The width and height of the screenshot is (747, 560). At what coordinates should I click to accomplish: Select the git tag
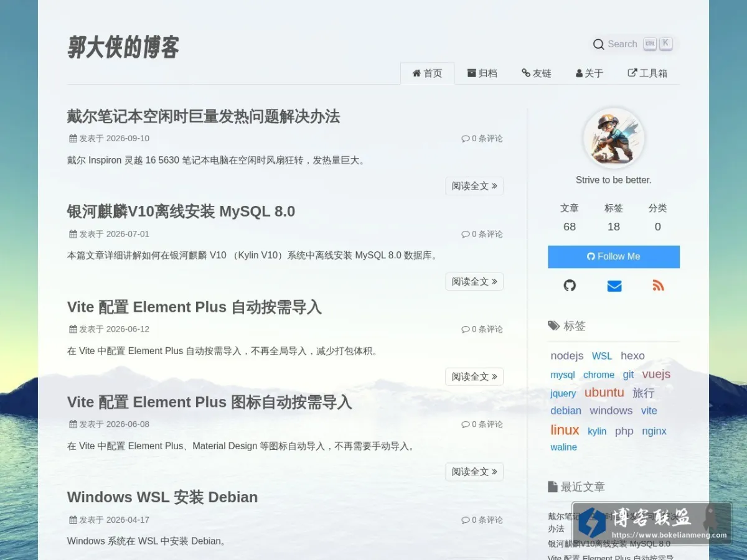coord(628,375)
